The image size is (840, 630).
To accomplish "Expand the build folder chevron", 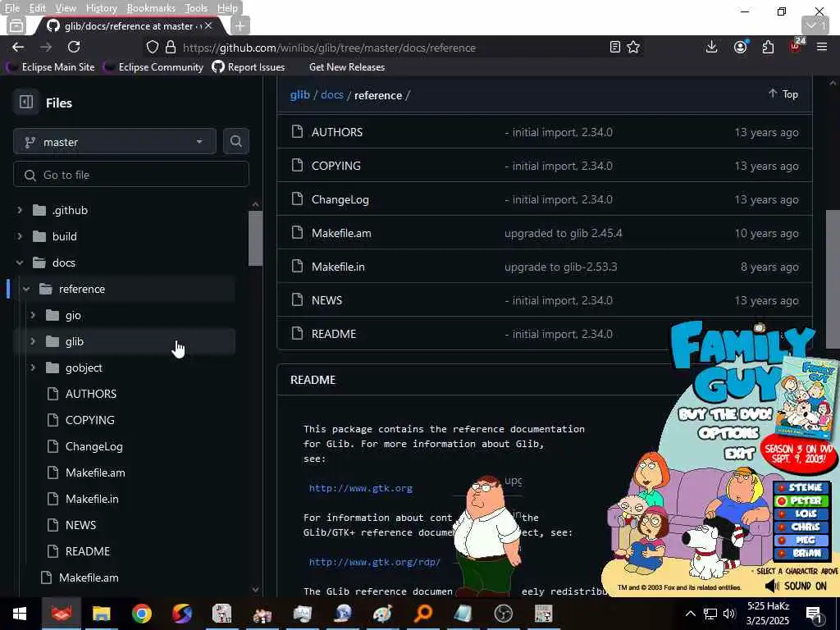I will click(x=20, y=236).
